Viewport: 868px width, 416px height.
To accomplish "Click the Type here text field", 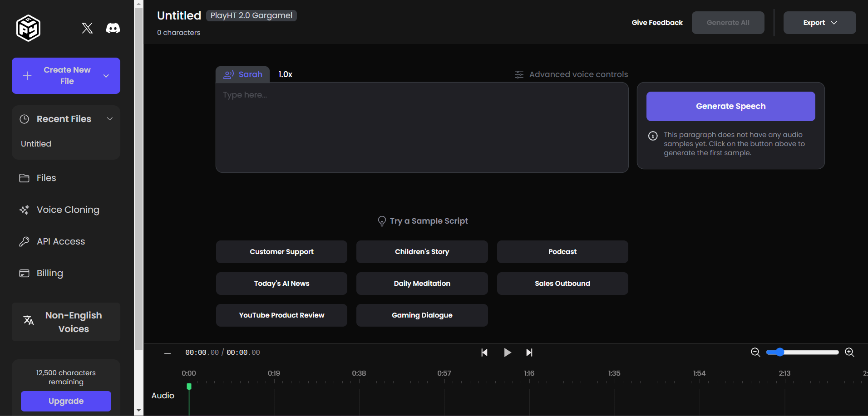I will [x=421, y=127].
